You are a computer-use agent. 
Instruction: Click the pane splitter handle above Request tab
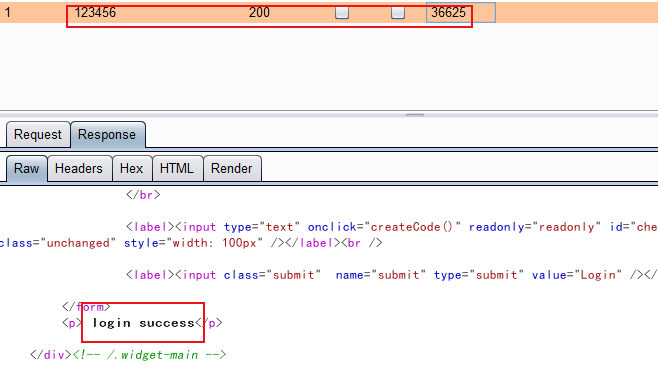(x=415, y=115)
